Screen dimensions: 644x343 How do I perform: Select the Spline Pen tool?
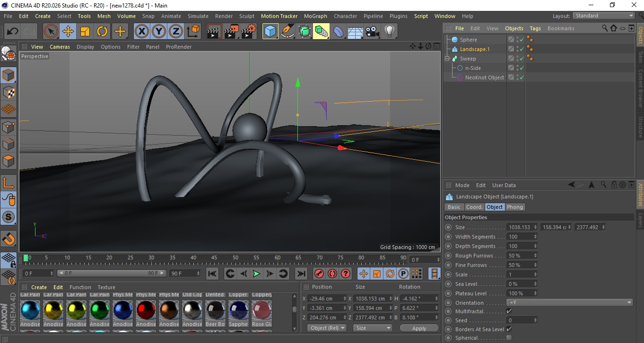[x=287, y=32]
